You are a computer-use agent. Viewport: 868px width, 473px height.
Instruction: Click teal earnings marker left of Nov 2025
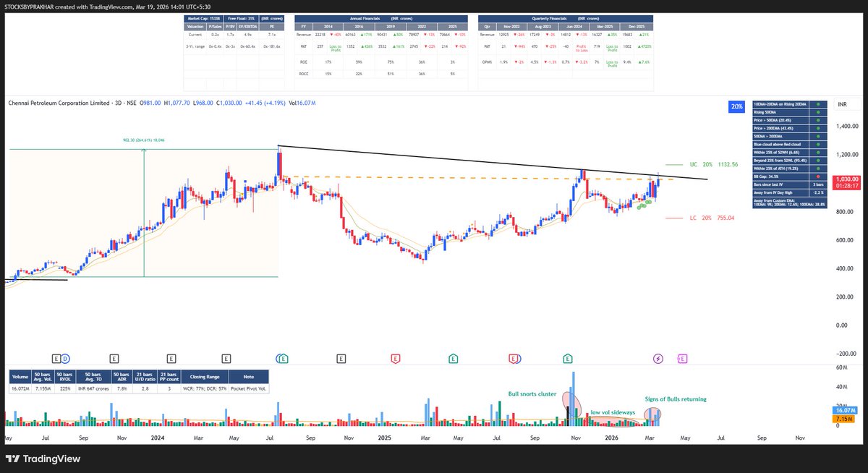569,358
